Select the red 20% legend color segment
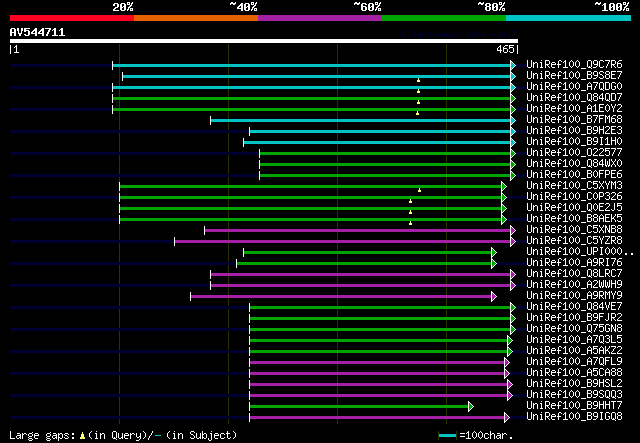The image size is (640, 443). [72, 18]
